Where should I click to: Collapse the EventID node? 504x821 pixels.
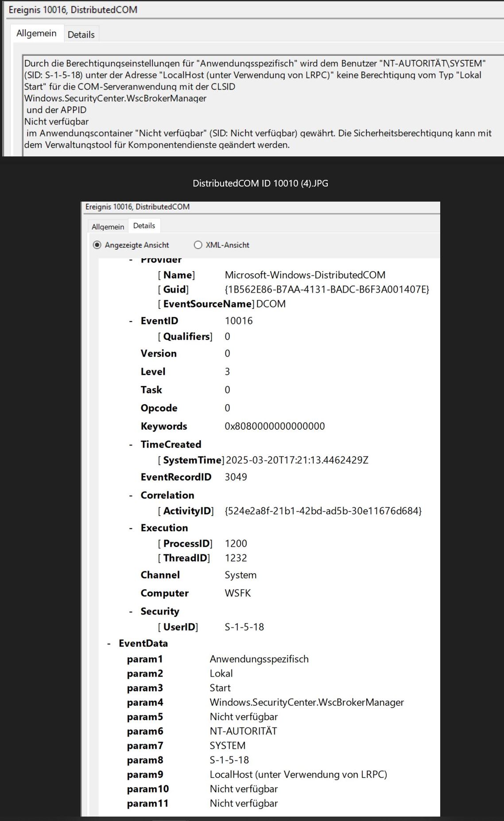[x=131, y=321]
